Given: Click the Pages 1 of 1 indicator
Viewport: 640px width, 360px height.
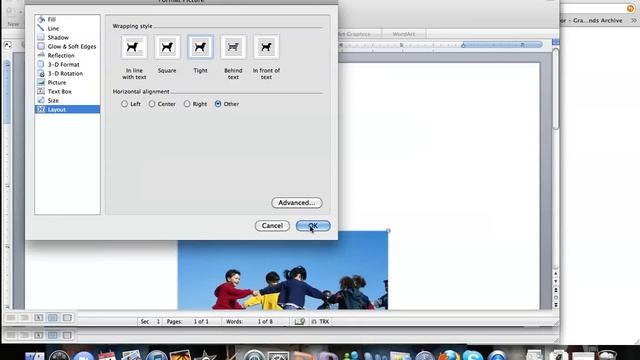Looking at the screenshot, I should tap(188, 322).
